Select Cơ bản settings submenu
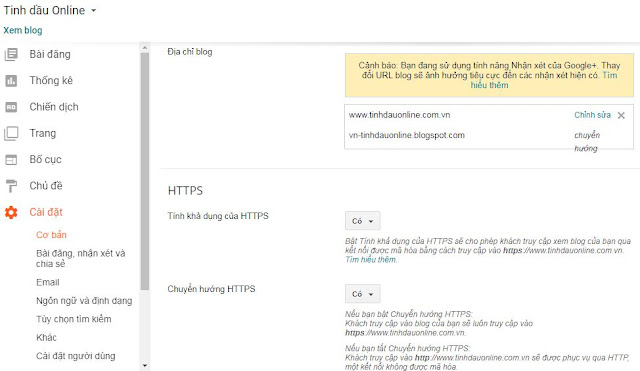The image size is (640, 371). click(x=51, y=235)
